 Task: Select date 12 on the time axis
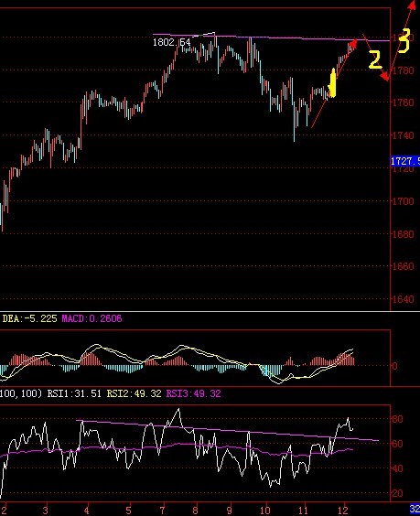tap(344, 511)
